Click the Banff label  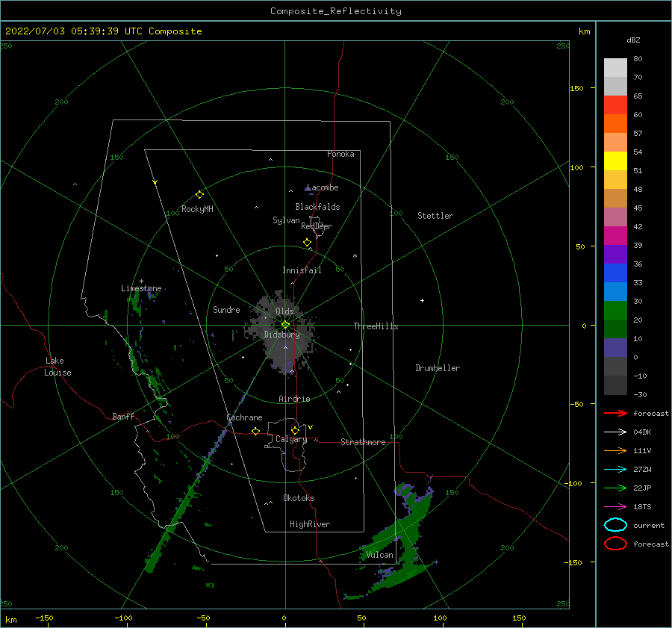[123, 417]
